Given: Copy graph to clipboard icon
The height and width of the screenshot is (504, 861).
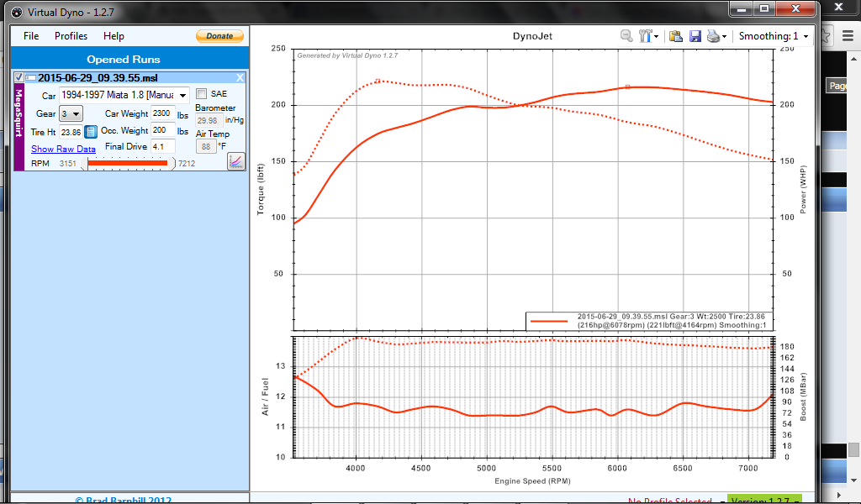Looking at the screenshot, I should (x=675, y=36).
